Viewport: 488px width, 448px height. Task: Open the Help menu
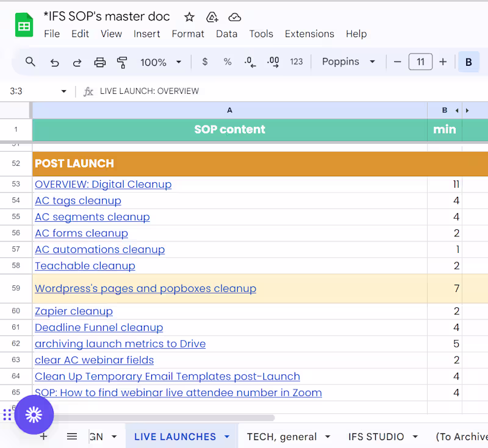coord(356,34)
